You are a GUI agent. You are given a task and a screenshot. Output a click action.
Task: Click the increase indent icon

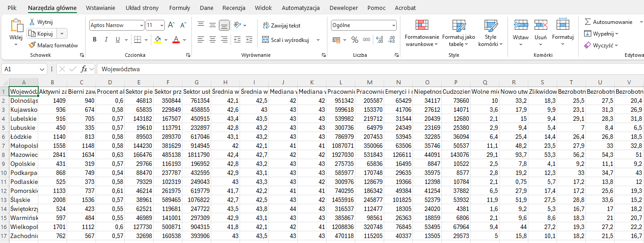(x=249, y=40)
